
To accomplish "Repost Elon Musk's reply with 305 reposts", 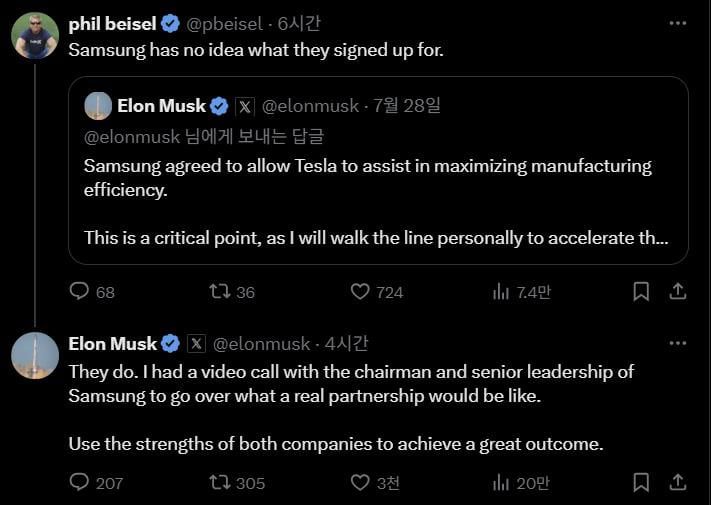I will coord(220,482).
